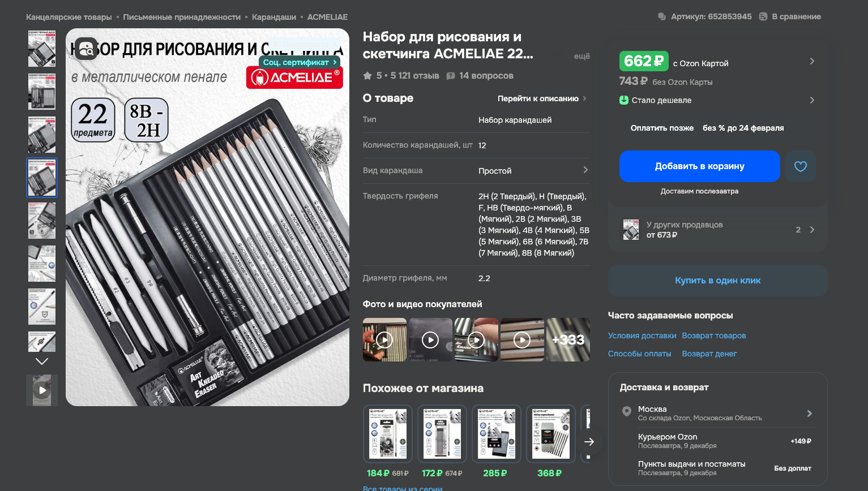
Task: Expand more thumbnails with down chevron
Action: pos(42,361)
